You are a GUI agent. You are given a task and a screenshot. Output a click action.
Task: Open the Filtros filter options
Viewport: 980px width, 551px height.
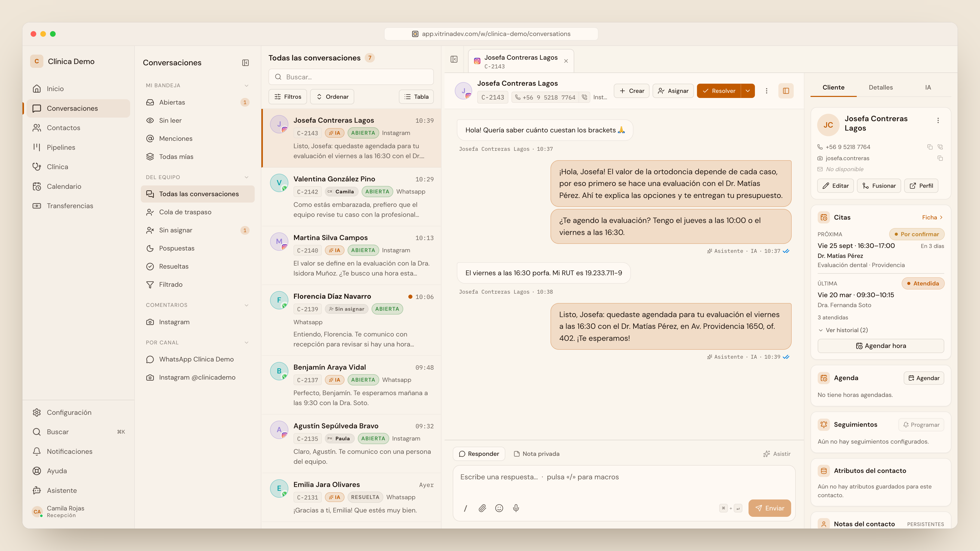(x=288, y=97)
